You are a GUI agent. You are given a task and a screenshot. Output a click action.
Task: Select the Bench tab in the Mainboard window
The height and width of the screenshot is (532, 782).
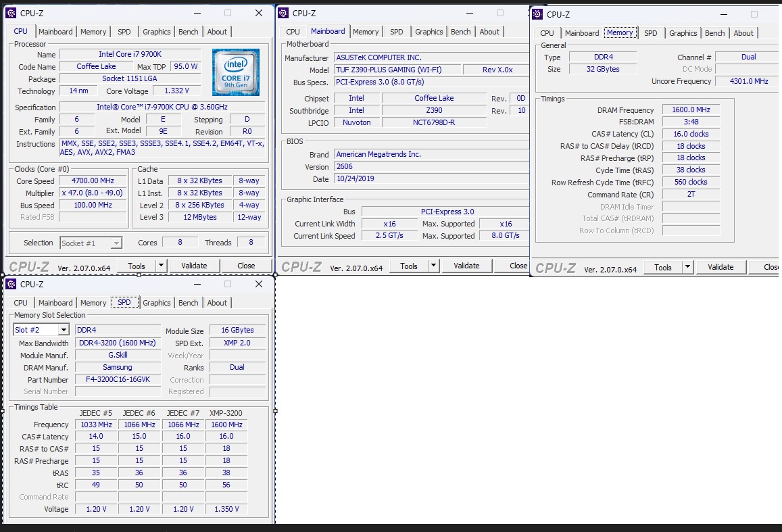pyautogui.click(x=461, y=31)
